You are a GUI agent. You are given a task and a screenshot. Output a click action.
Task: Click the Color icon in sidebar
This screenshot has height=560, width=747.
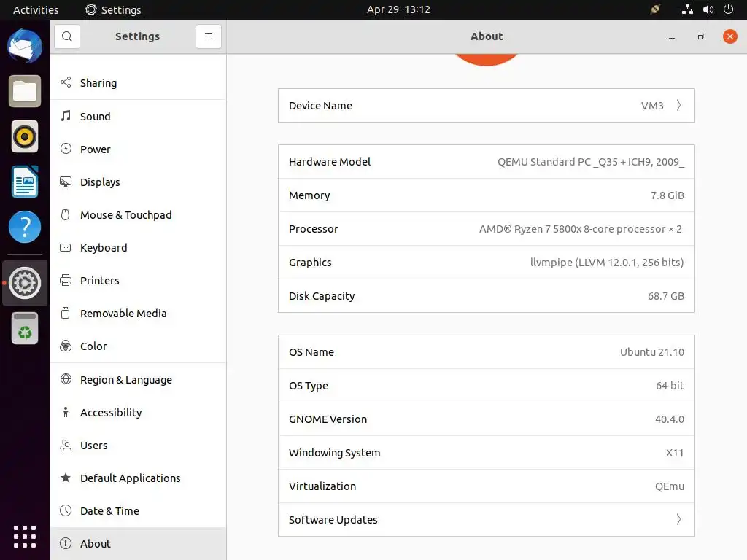coord(66,346)
